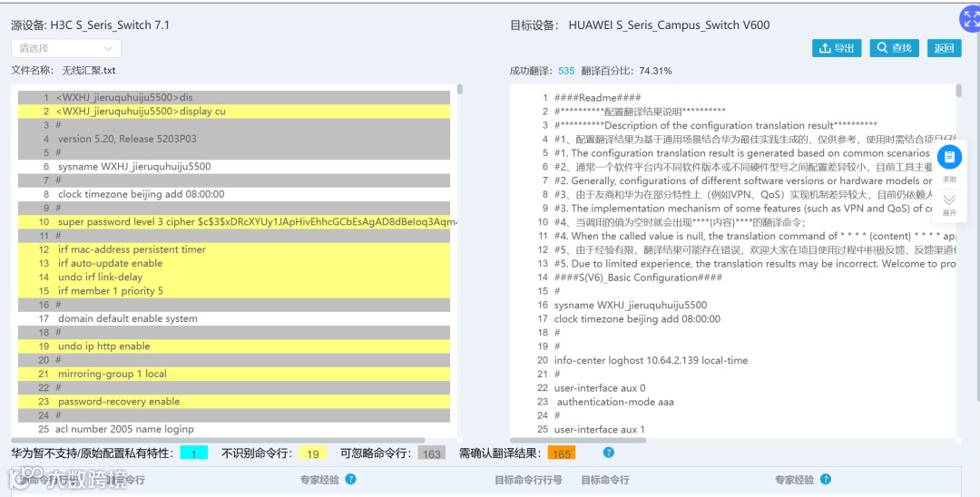Click the fullscreen expand icon

[971, 19]
